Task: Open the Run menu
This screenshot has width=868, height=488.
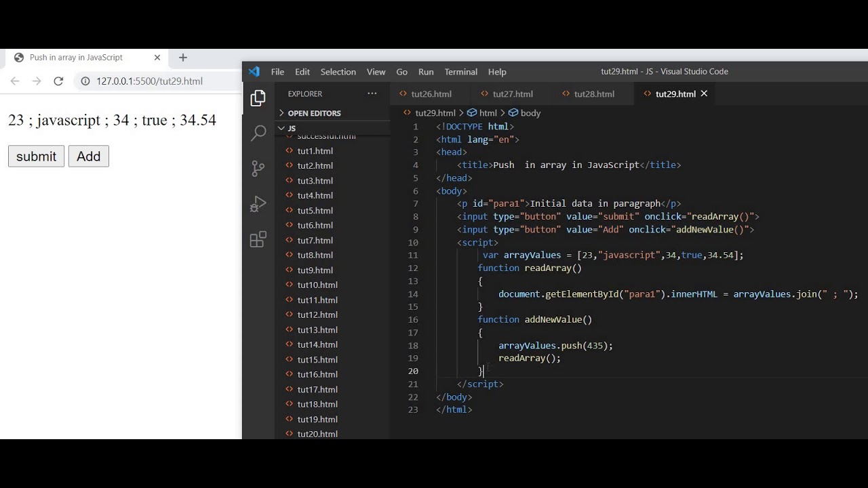Action: click(426, 72)
